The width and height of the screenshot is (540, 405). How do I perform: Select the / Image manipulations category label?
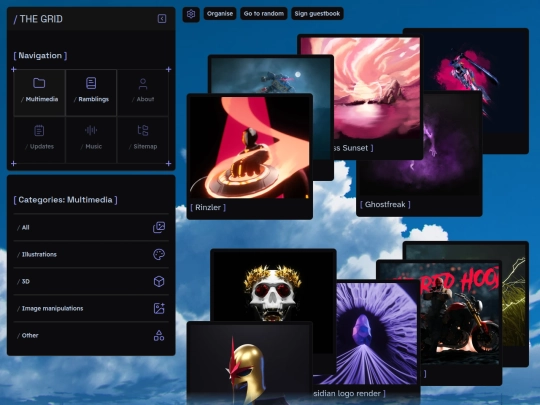50,308
